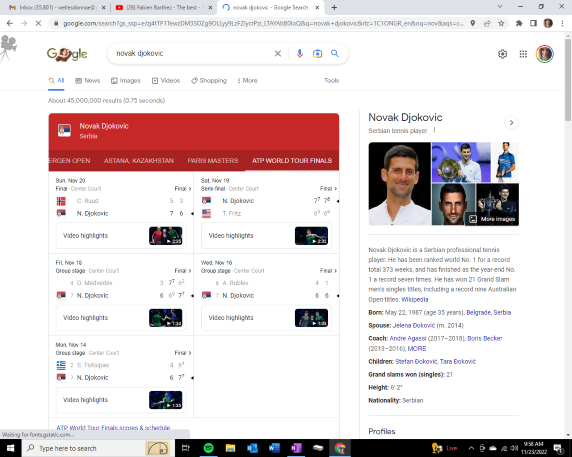Start voice search with the microphone icon
572x457 pixels.
point(299,54)
